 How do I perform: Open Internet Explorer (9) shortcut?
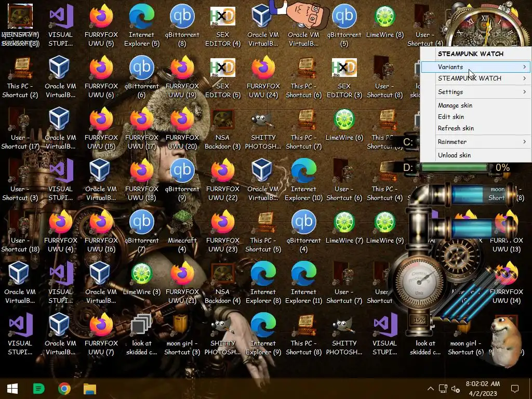tap(263, 335)
